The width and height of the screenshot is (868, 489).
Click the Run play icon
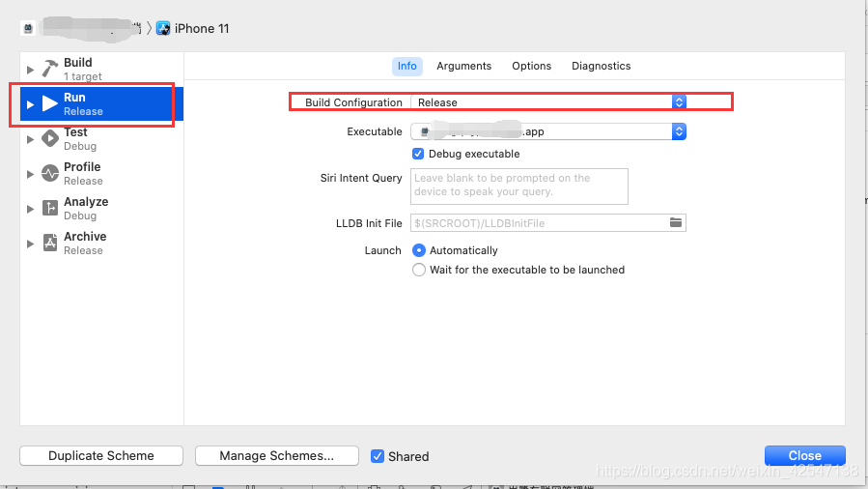[x=50, y=103]
